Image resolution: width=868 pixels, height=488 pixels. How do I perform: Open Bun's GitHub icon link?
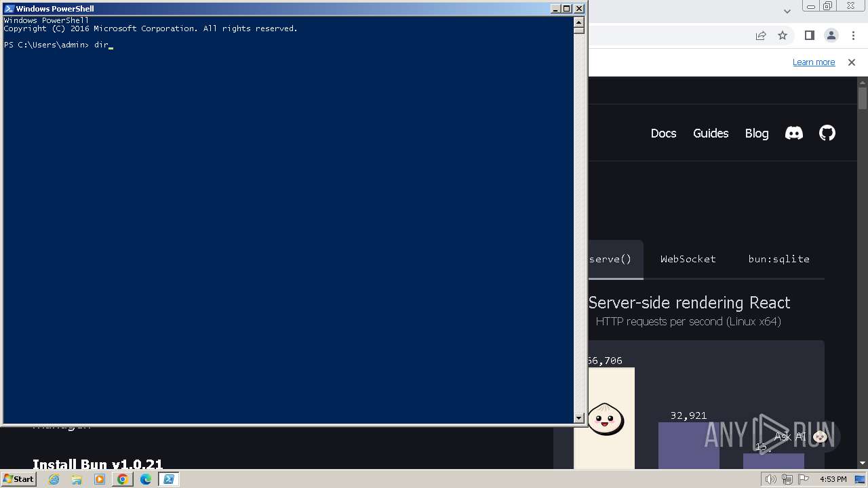coord(827,133)
